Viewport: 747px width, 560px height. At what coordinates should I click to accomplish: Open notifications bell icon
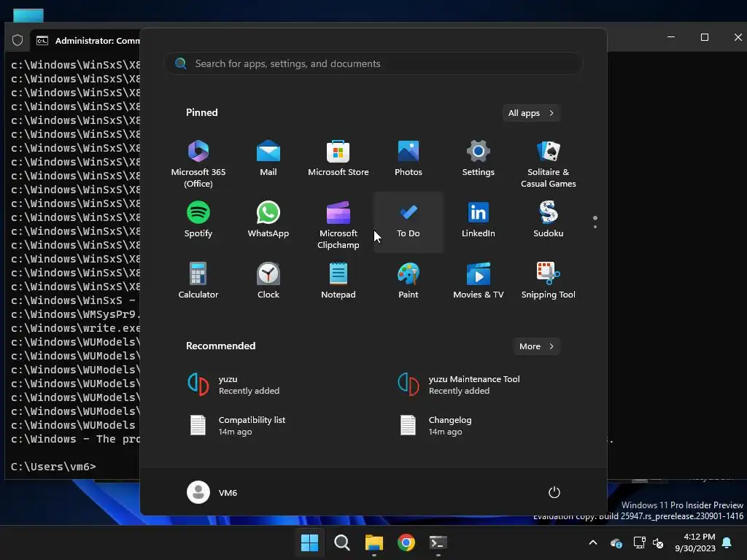click(x=727, y=542)
